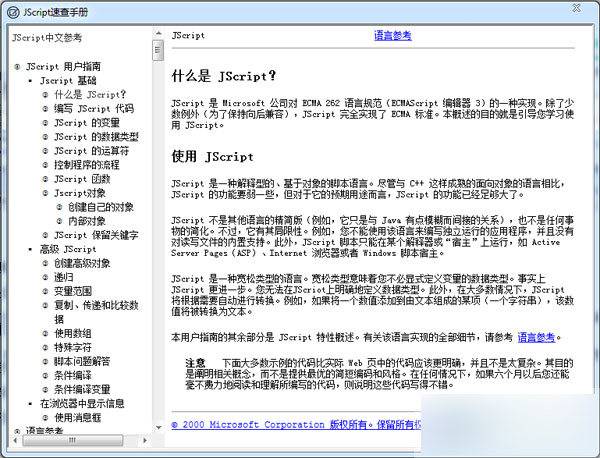Click the bullet icon beside 内部对象

click(59, 222)
